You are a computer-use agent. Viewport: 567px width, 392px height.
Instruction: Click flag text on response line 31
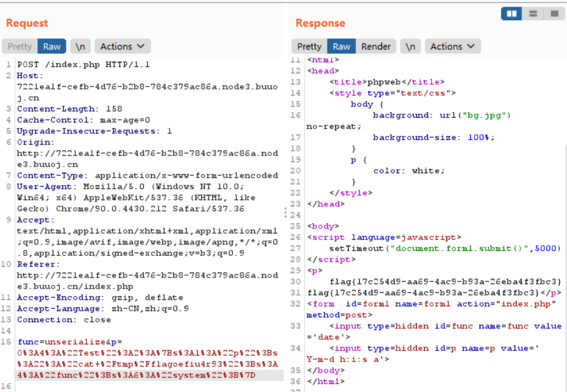(x=423, y=293)
